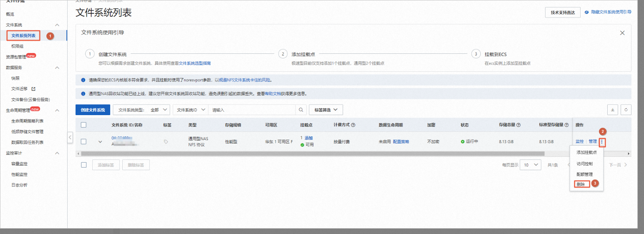Go to next page with 下一页
This screenshot has height=234, width=644.
click(x=618, y=165)
